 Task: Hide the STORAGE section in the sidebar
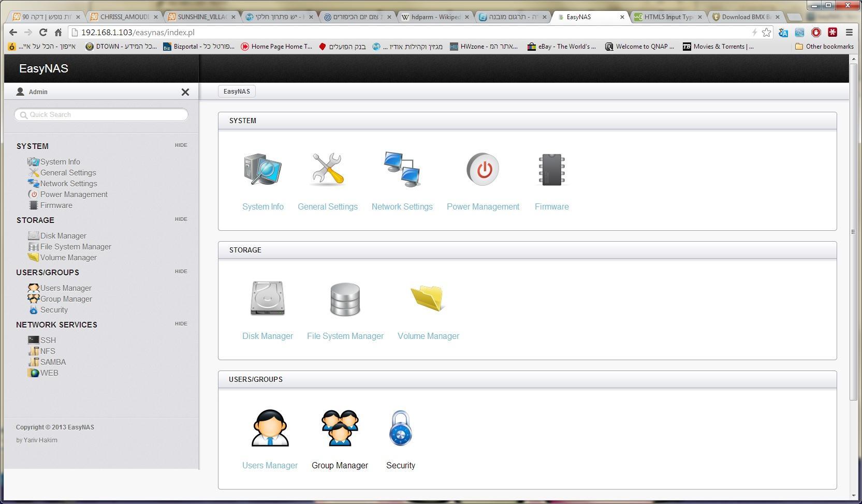(x=181, y=219)
